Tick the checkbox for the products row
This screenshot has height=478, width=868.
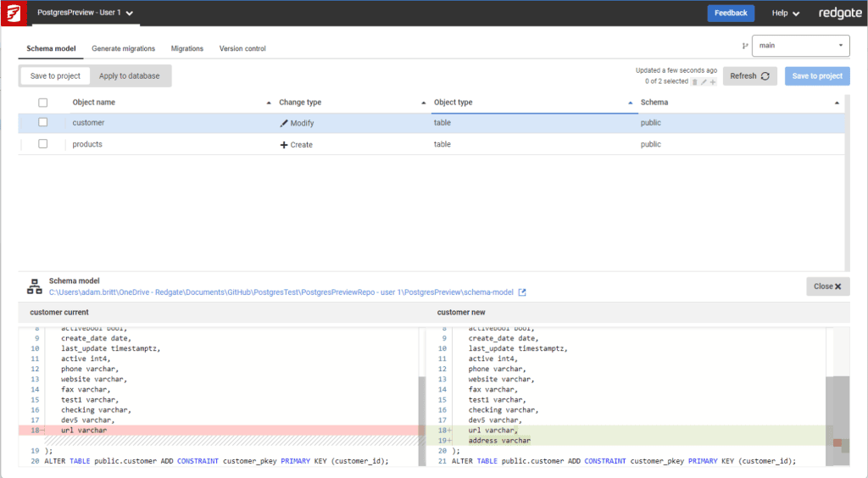tap(42, 144)
